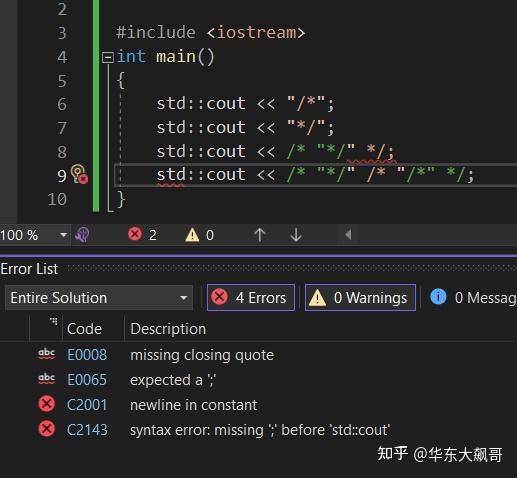Click the warning triangle icon showing 0
This screenshot has height=478, width=517.
pyautogui.click(x=192, y=235)
